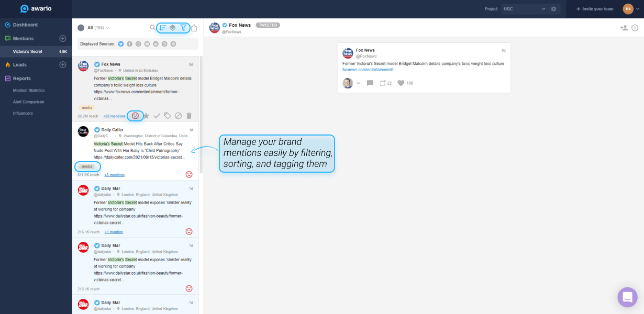644x314 pixels.
Task: Change sentiment on first Daily Star mention
Action: 189,231
